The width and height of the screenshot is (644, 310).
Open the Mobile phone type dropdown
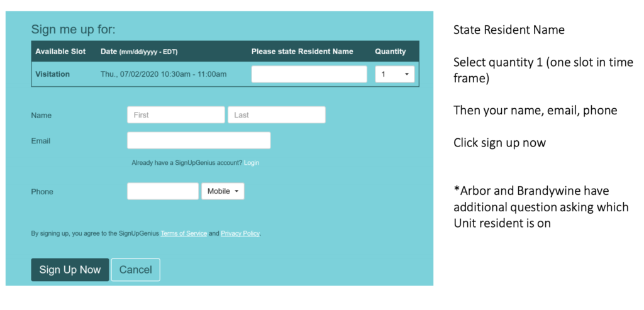[223, 191]
